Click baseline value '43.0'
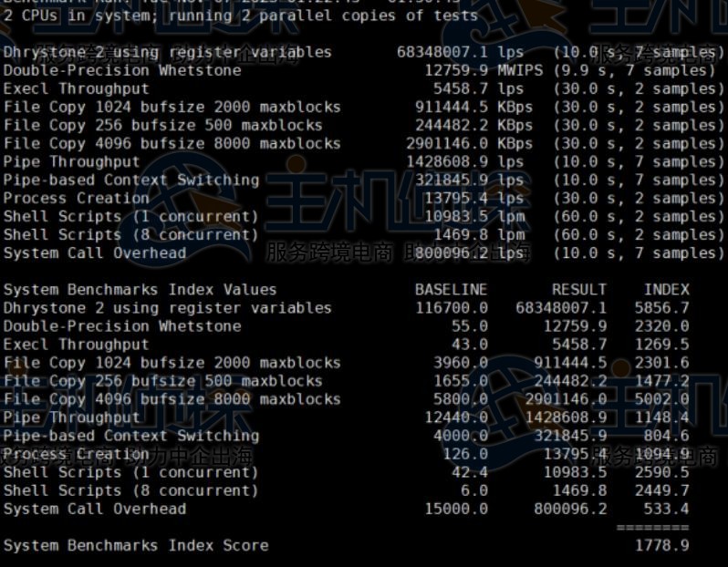 point(470,345)
